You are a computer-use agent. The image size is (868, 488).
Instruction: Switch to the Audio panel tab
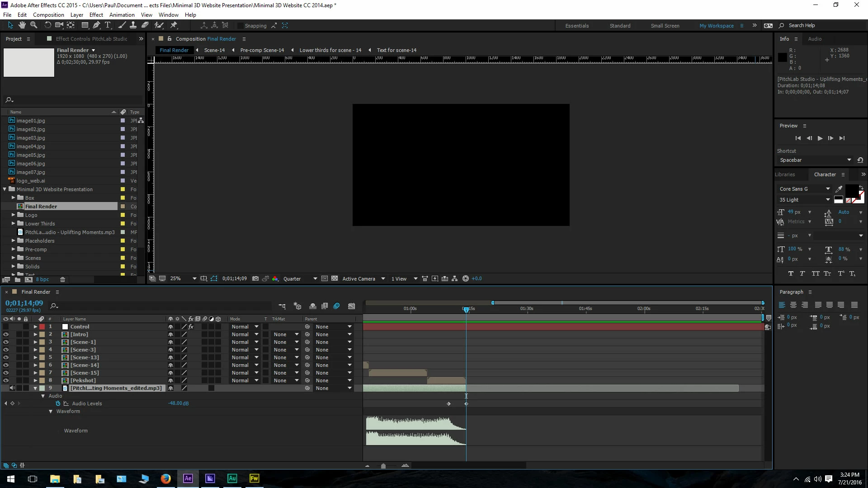pos(815,39)
